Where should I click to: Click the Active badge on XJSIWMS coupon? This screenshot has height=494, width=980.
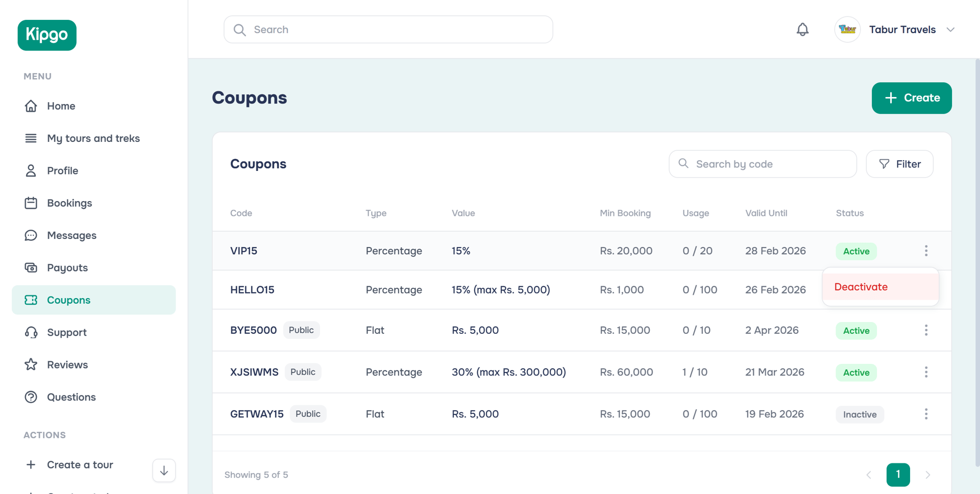pos(856,373)
